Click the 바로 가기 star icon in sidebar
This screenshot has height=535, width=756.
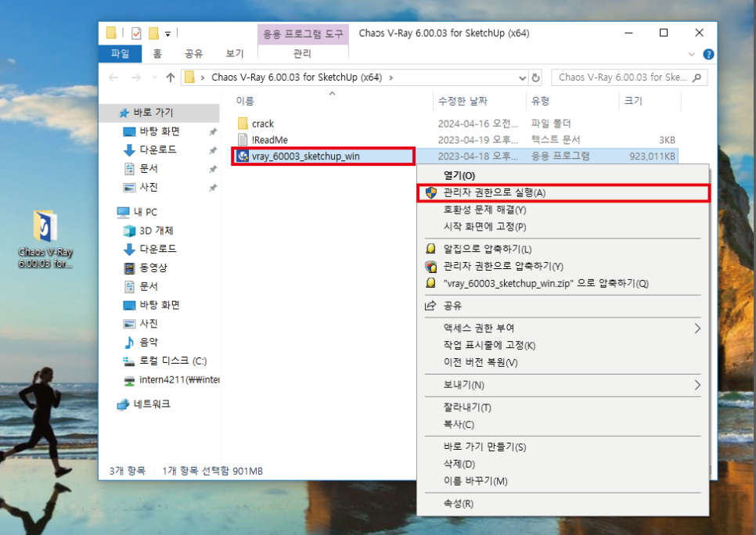click(124, 113)
